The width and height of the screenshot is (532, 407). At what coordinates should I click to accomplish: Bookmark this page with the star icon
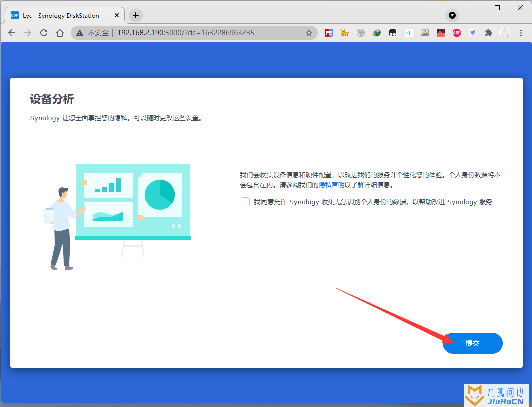point(308,33)
